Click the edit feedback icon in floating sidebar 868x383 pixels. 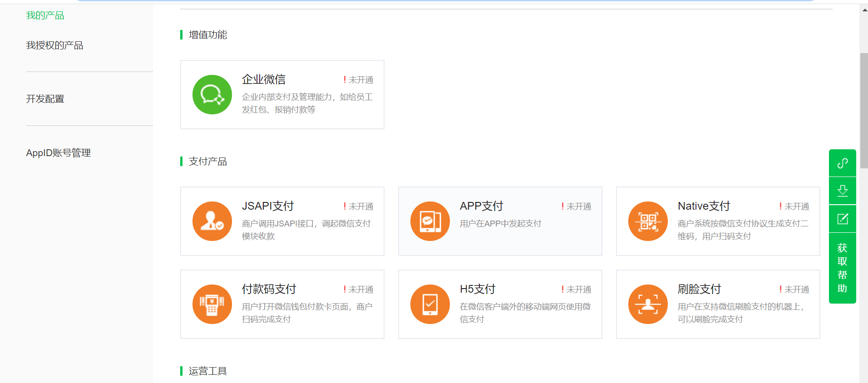[x=843, y=219]
